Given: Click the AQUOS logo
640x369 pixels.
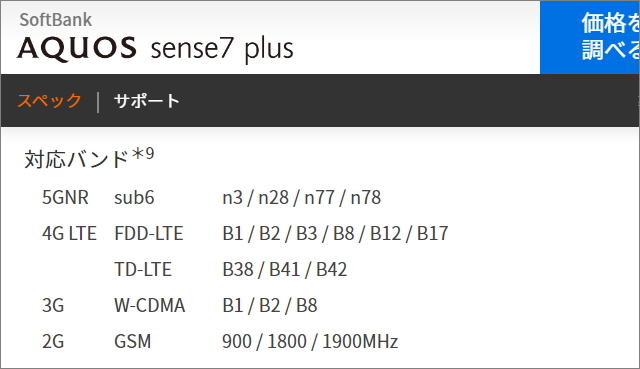Looking at the screenshot, I should tap(77, 48).
